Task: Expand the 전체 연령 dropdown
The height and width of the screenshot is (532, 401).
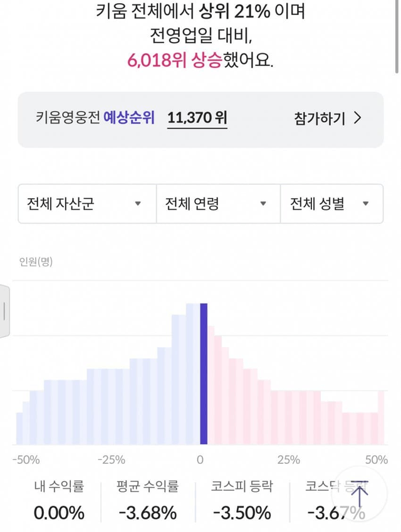Action: coord(218,204)
